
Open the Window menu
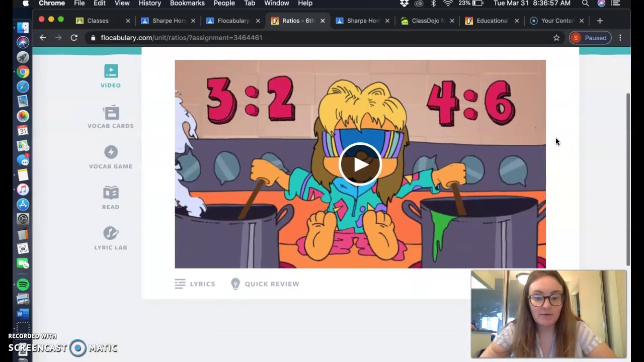point(277,4)
